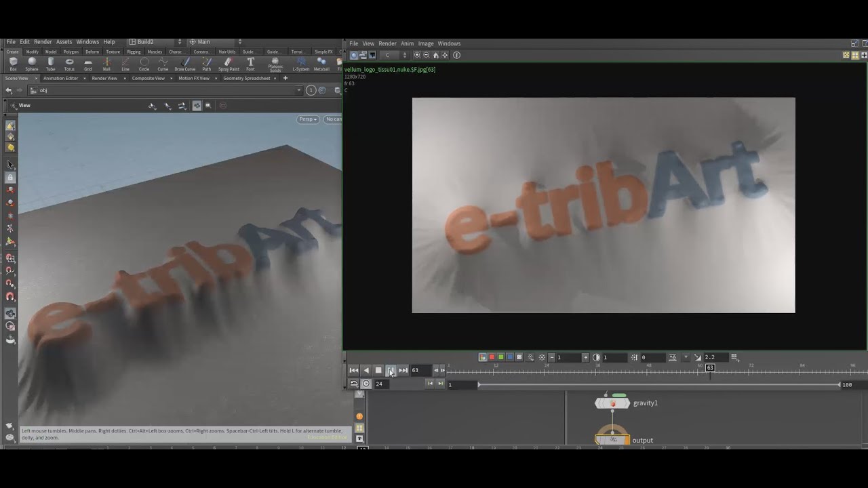Open the Anim menu in MPlay
The height and width of the screenshot is (488, 868).
coord(407,43)
